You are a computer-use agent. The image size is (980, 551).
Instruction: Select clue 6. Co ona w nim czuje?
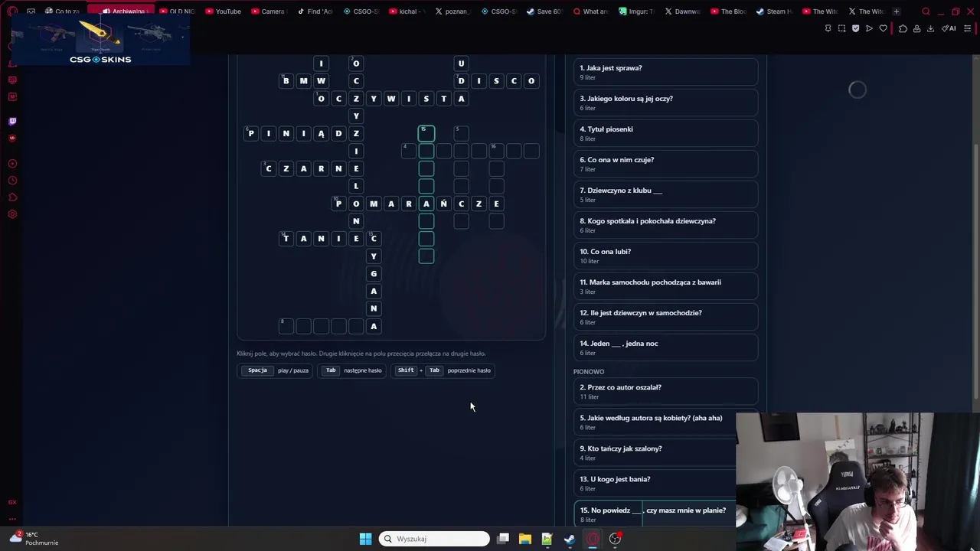tap(665, 164)
